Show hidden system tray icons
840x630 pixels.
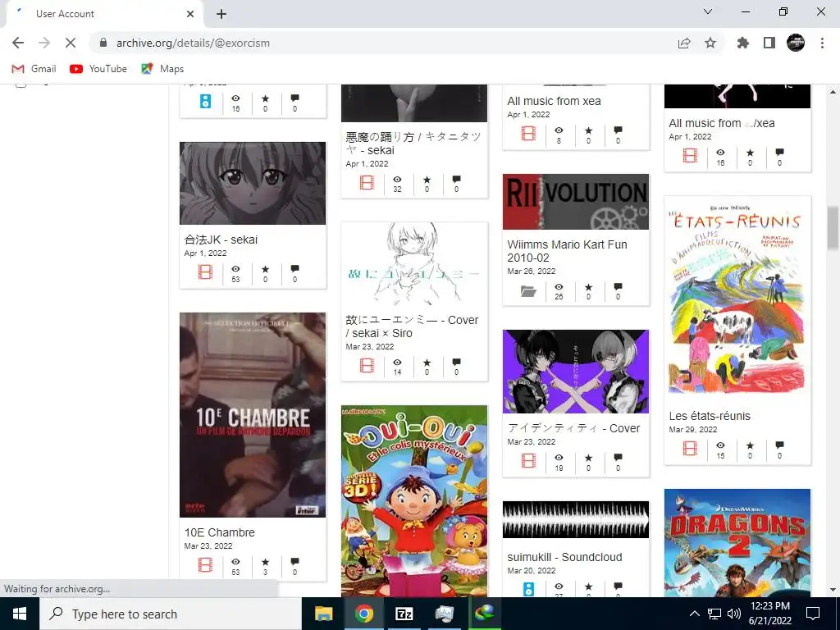tap(694, 614)
